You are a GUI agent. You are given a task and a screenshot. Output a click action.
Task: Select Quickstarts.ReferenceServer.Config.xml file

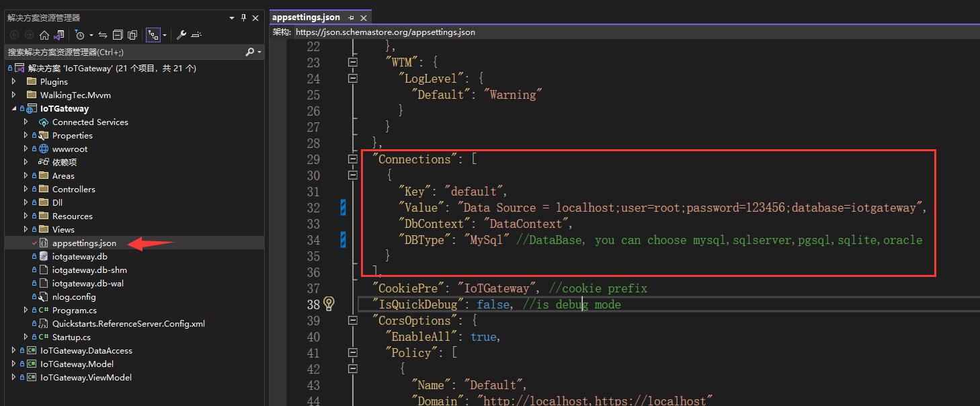pos(128,323)
